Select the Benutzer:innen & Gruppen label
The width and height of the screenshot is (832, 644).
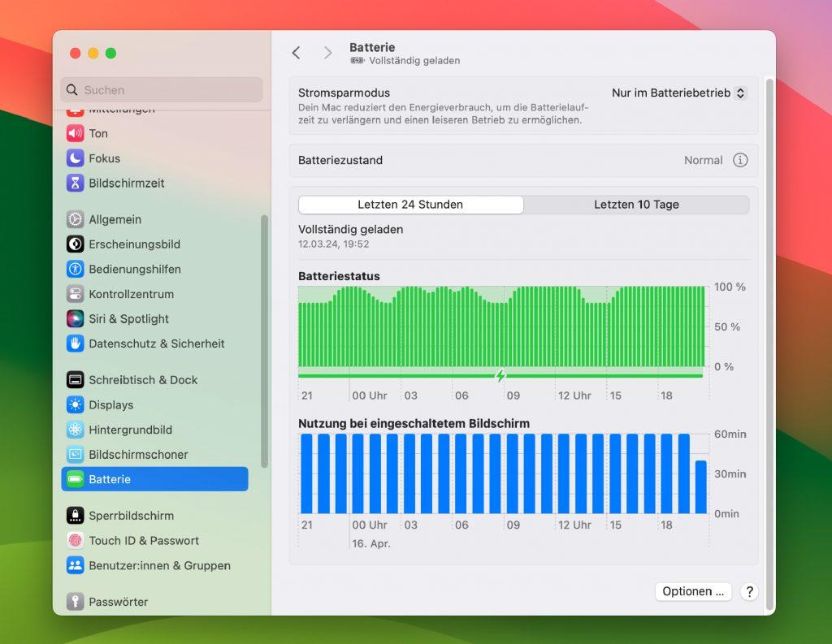click(160, 566)
